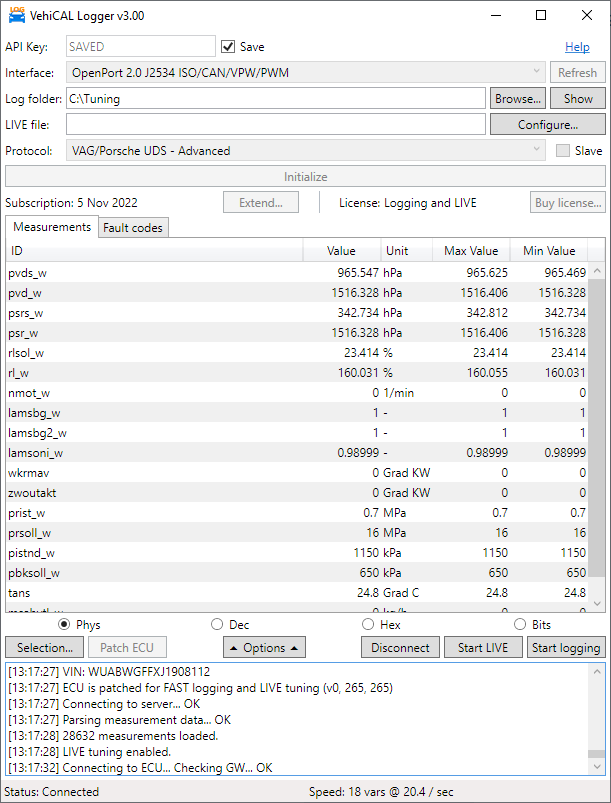Click the Configure... button
This screenshot has width=611, height=803.
pos(547,125)
